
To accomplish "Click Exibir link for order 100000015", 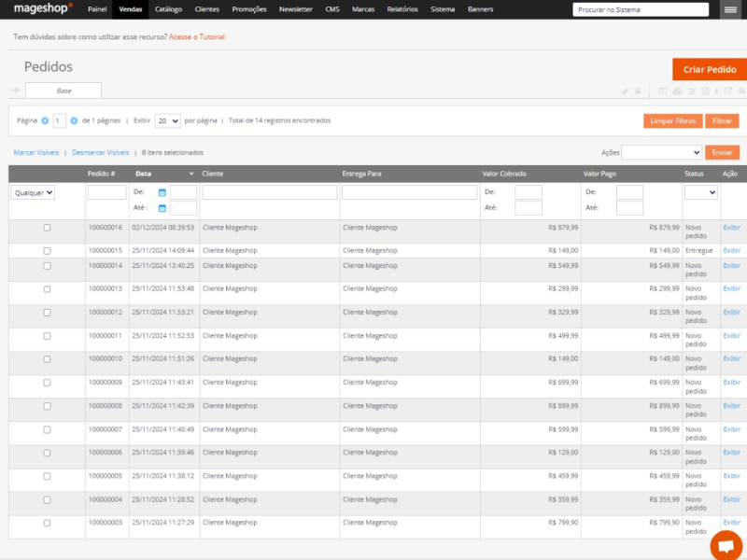I will (x=732, y=250).
